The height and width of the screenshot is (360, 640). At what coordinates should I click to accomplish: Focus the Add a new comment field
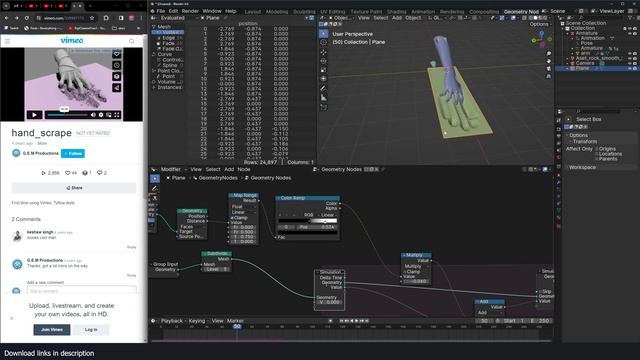point(82,291)
